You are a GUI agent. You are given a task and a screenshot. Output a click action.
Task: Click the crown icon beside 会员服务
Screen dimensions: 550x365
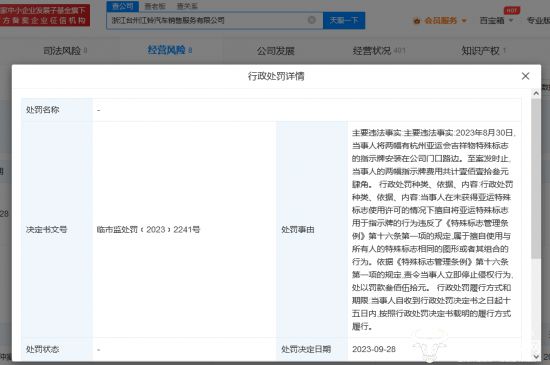point(417,21)
